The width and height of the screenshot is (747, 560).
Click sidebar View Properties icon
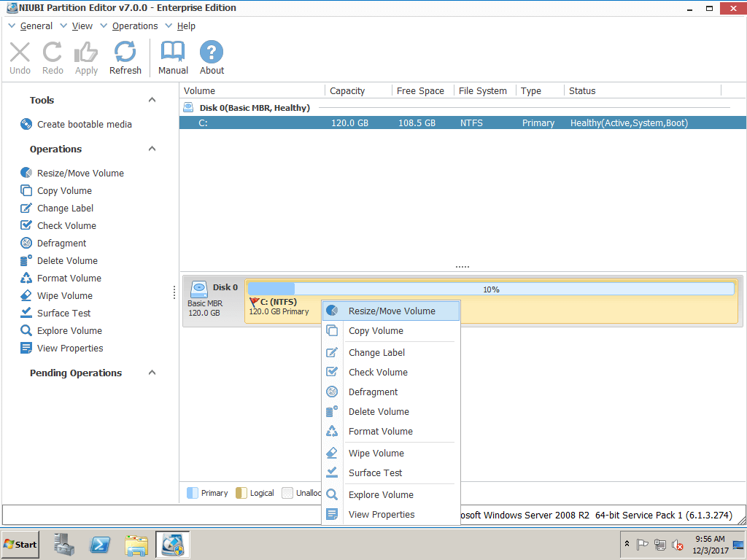pyautogui.click(x=26, y=348)
